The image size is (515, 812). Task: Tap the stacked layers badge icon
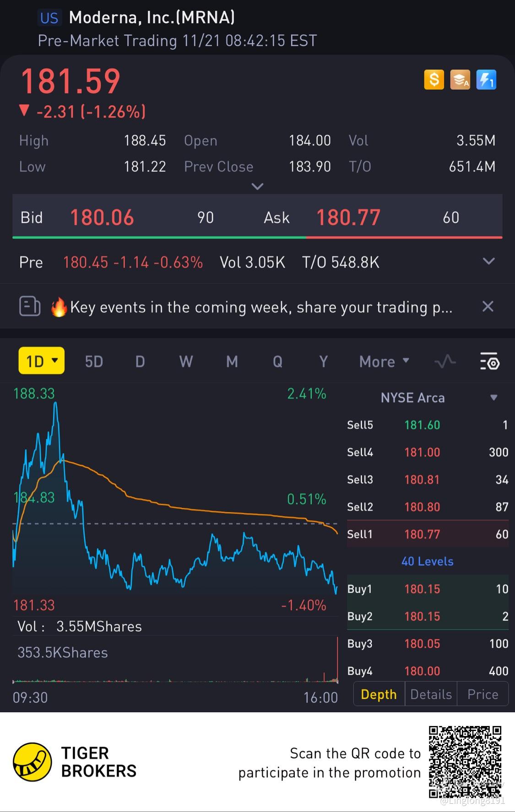pos(460,80)
